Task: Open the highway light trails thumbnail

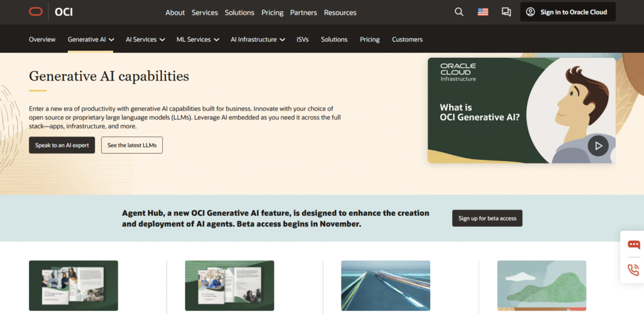Action: [385, 286]
